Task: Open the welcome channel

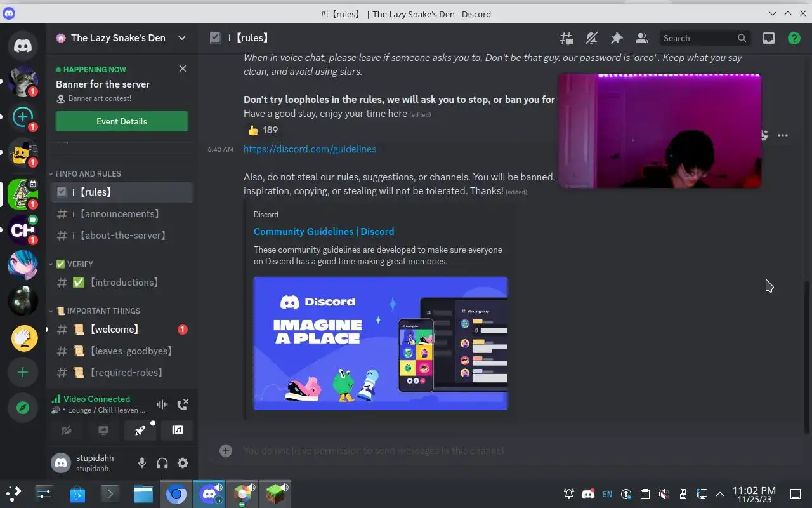Action: tap(121, 329)
